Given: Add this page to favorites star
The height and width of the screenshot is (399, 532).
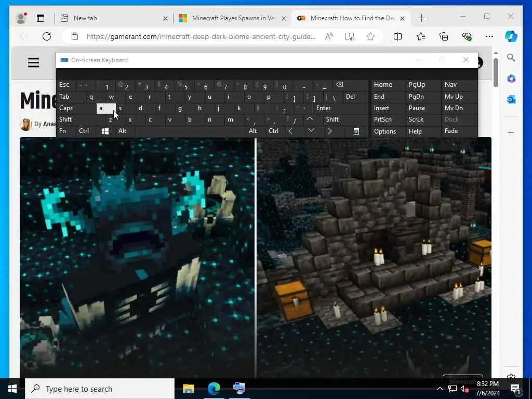Looking at the screenshot, I should pyautogui.click(x=370, y=36).
